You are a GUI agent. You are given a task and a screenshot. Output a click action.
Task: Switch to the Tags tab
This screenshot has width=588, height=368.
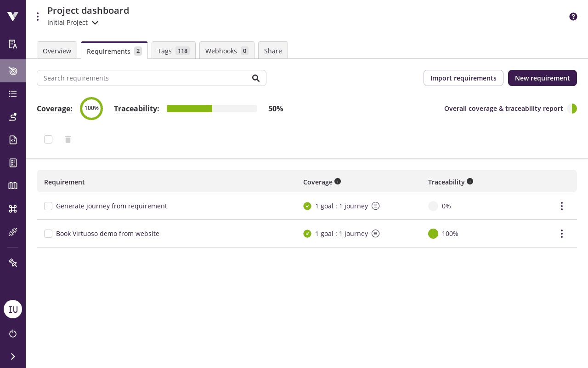tap(173, 51)
